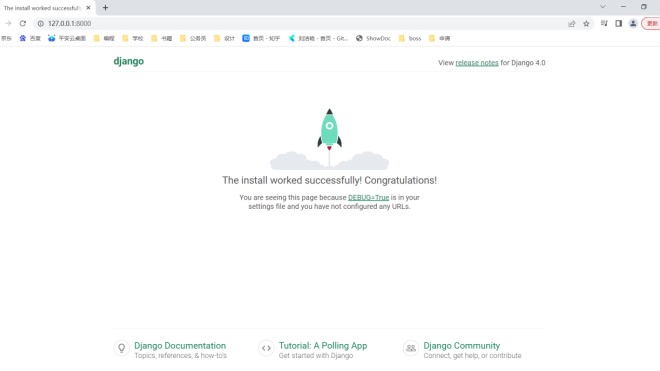
Task: Open the first bookmark folder after cloud desktop
Action: pos(104,38)
